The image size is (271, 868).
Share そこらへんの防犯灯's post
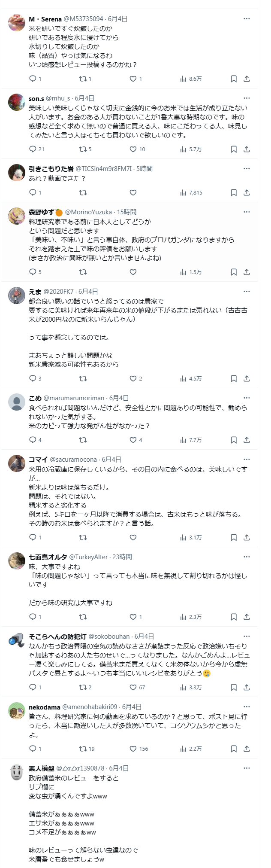(247, 687)
